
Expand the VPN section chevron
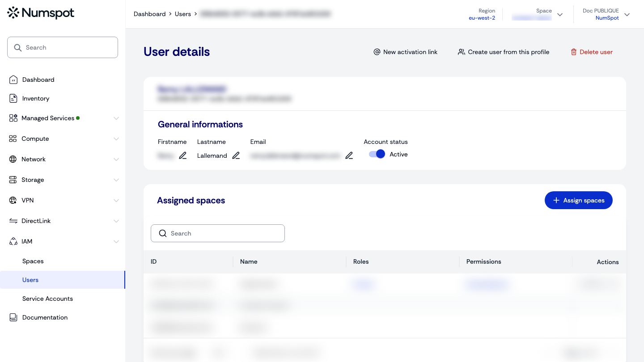pyautogui.click(x=116, y=201)
